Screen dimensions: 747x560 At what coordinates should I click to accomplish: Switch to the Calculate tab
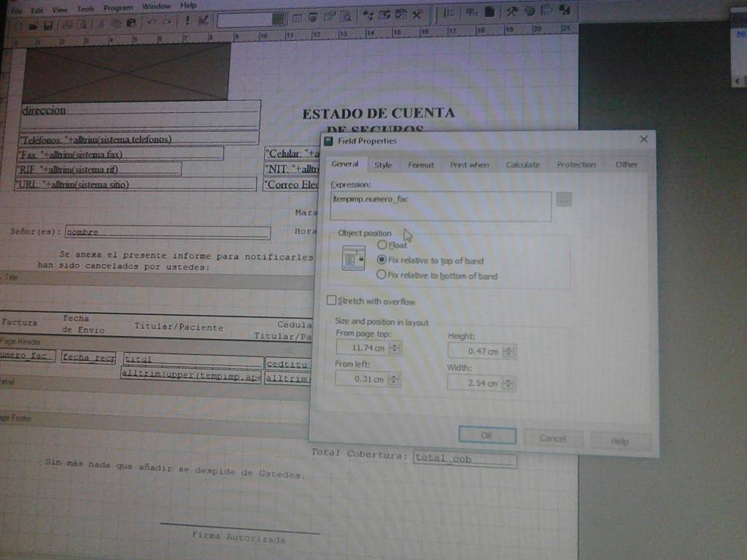coord(522,165)
